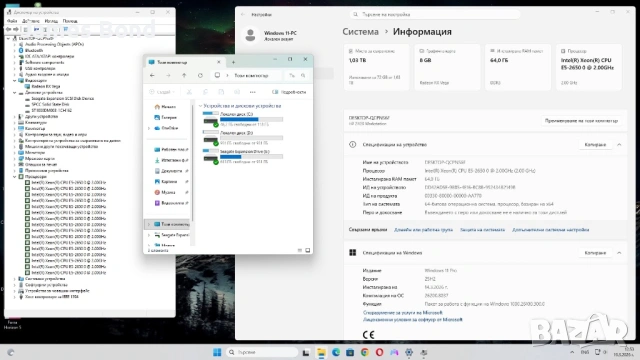Screen dimensions: 640x360
Task: Select Seagate Expansion Drive (E:) label
Action: [x=244, y=151]
